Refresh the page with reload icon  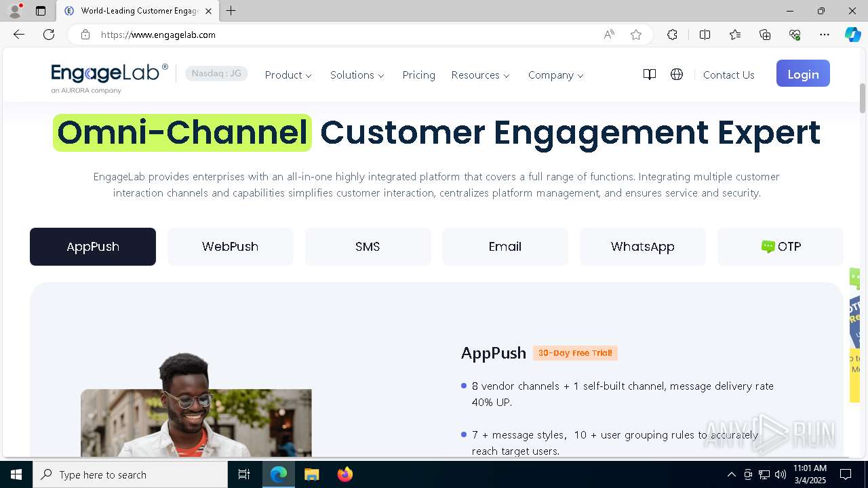[49, 35]
